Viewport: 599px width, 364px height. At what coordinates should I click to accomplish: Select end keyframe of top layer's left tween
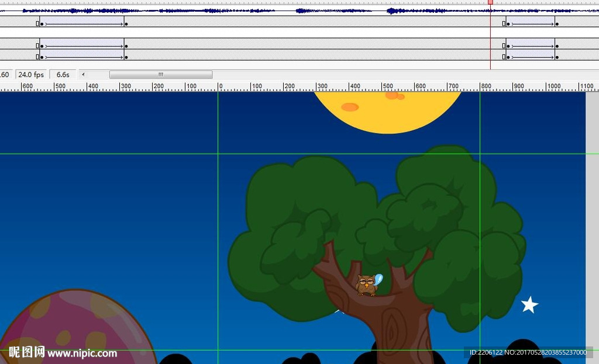coord(126,24)
